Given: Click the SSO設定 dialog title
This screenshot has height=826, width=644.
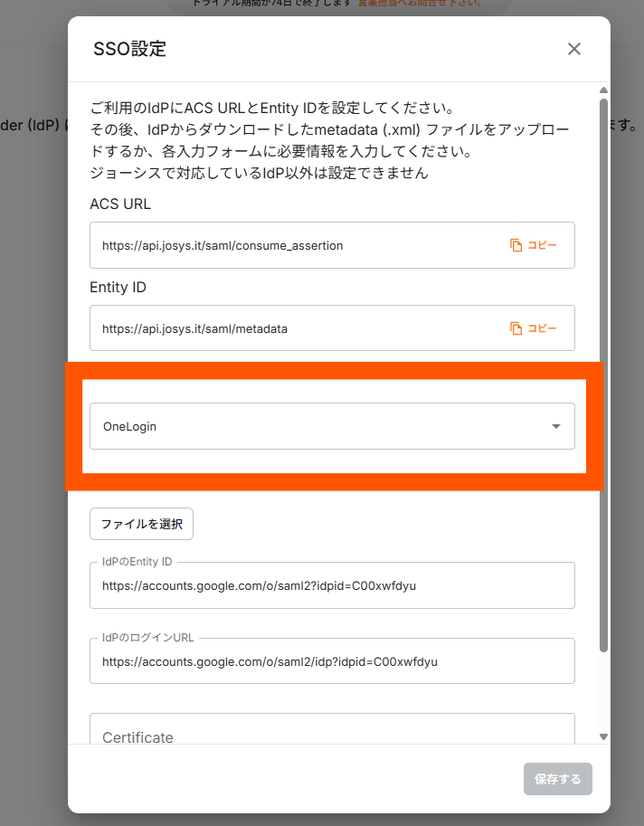Looking at the screenshot, I should pos(129,49).
